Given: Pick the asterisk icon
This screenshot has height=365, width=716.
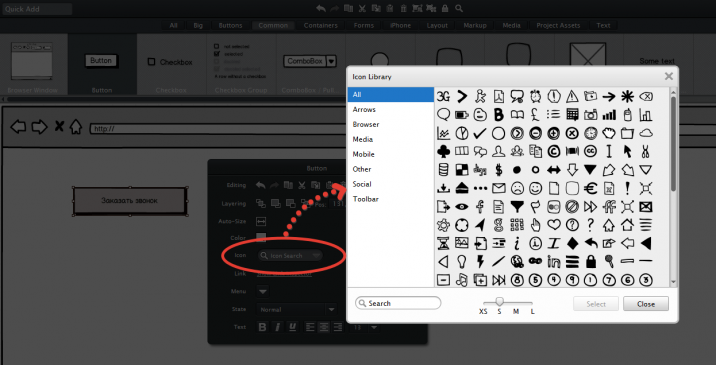Looking at the screenshot, I should (627, 96).
